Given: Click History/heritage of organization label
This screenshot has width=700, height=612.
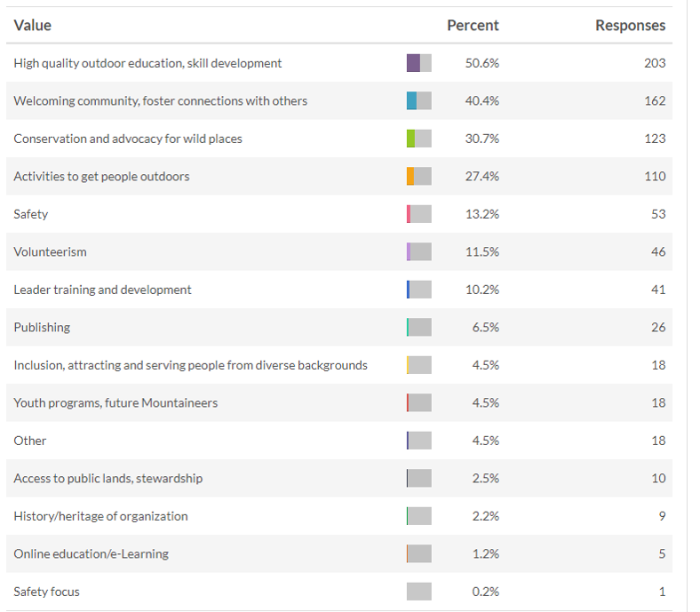Looking at the screenshot, I should pos(100,516).
